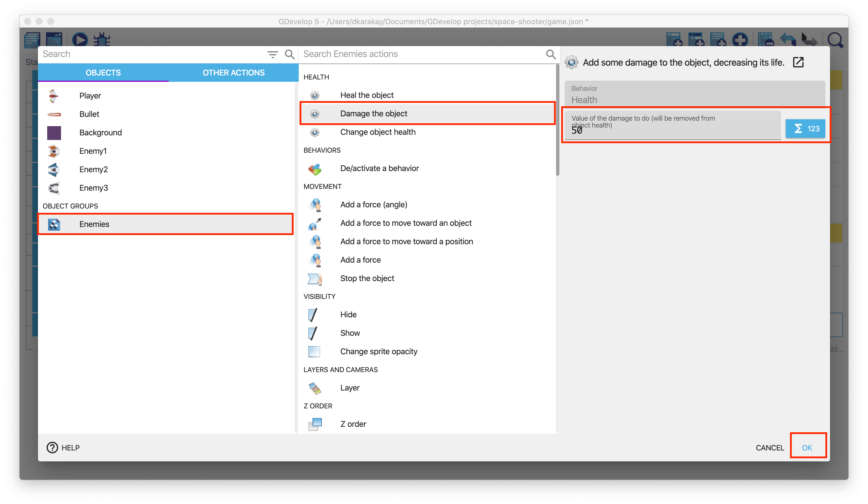Click the Search Enemies actions field
The height and width of the screenshot is (504, 868).
click(x=420, y=54)
